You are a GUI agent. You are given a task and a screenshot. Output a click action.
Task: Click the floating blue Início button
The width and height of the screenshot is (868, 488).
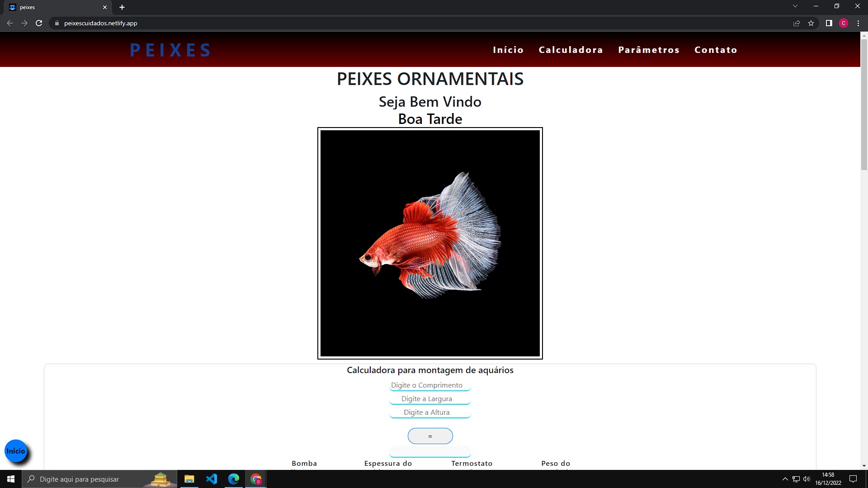(x=16, y=451)
